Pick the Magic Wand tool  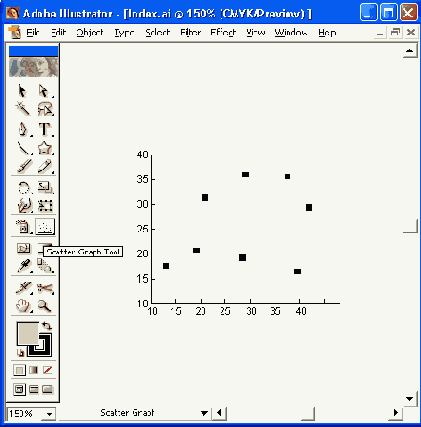(23, 109)
